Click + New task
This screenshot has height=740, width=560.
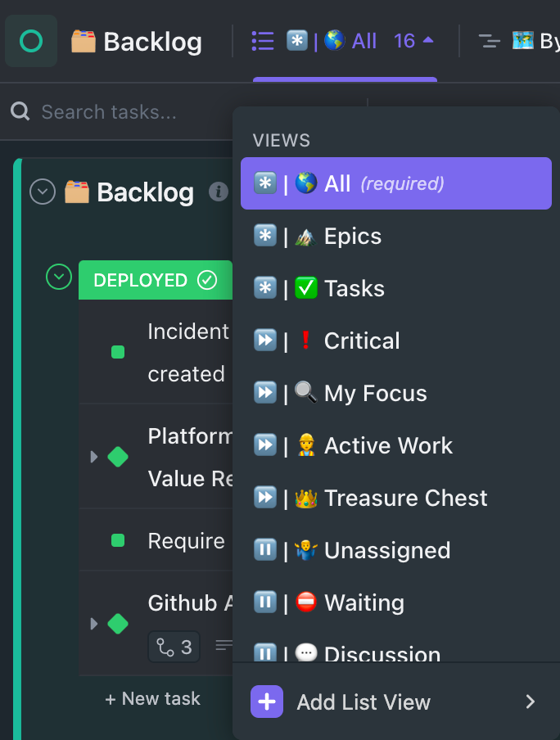pyautogui.click(x=153, y=698)
